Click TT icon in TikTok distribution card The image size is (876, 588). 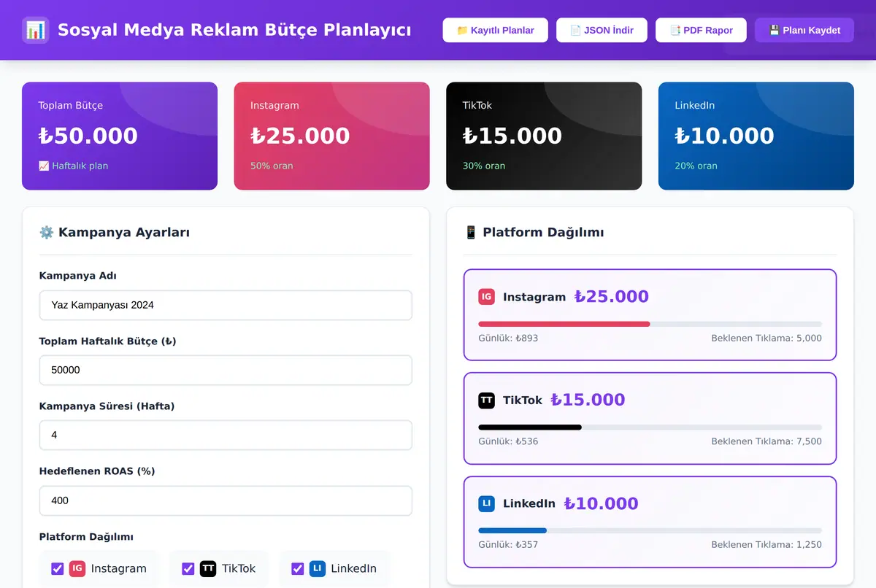coord(486,400)
